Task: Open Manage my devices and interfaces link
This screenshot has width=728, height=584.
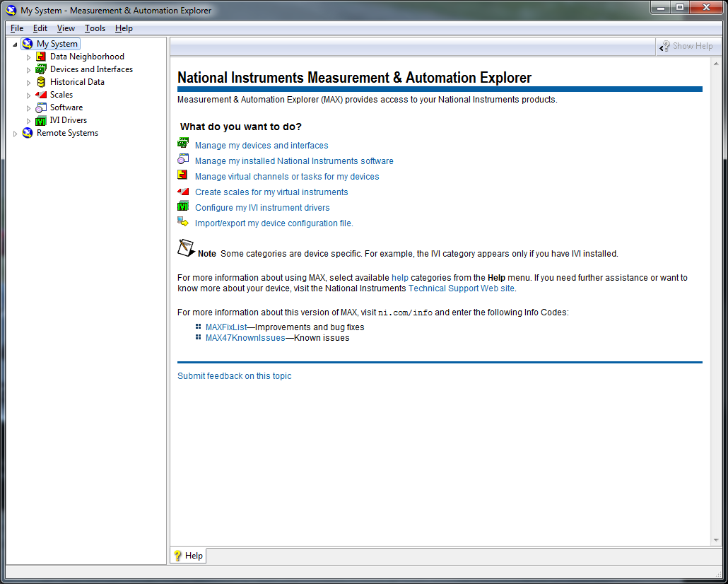Action: click(262, 146)
